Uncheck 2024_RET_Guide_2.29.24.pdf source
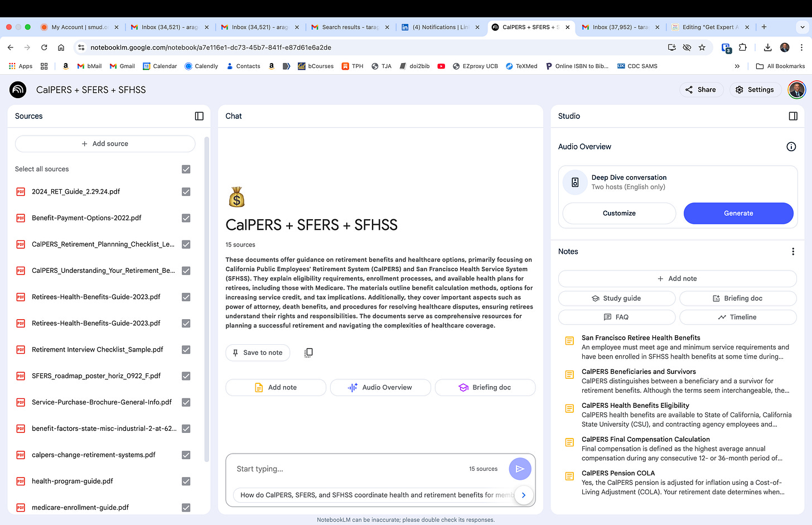Image resolution: width=812 pixels, height=525 pixels. (x=186, y=192)
